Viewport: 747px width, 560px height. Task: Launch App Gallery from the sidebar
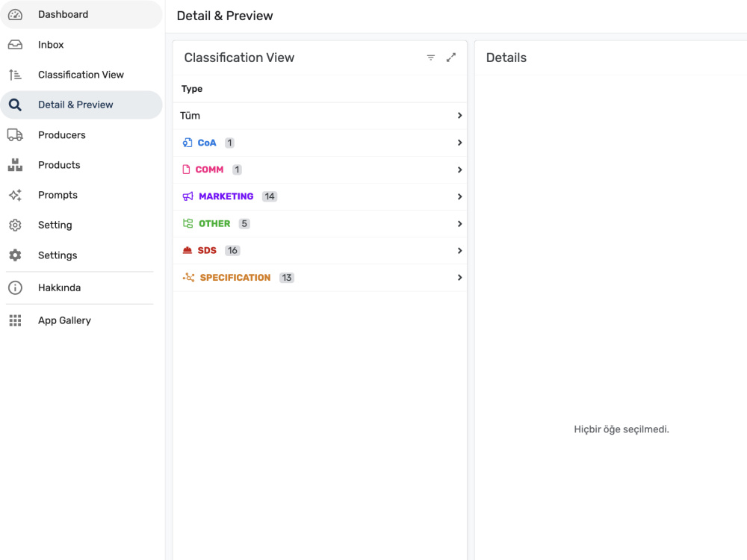coord(81,320)
